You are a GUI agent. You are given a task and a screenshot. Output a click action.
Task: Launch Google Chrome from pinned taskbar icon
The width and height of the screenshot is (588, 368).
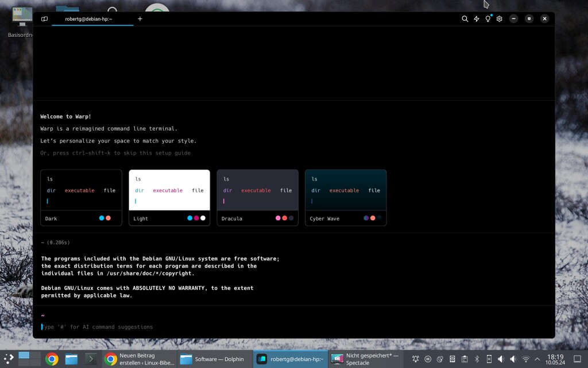tap(52, 359)
